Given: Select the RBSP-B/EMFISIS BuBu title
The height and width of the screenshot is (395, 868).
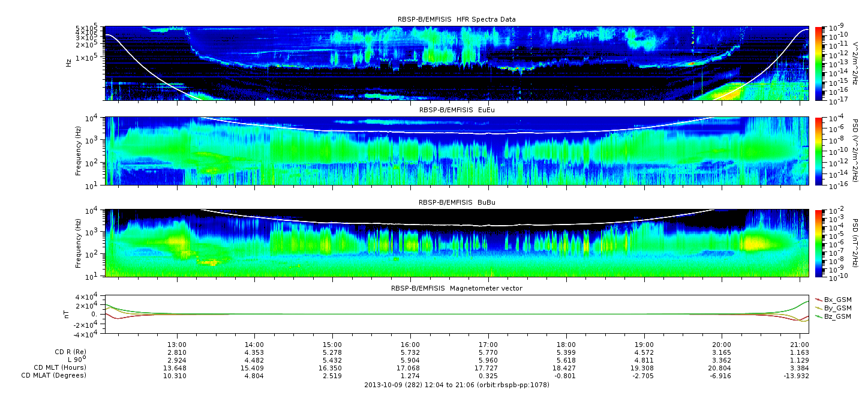Looking at the screenshot, I should point(456,203).
